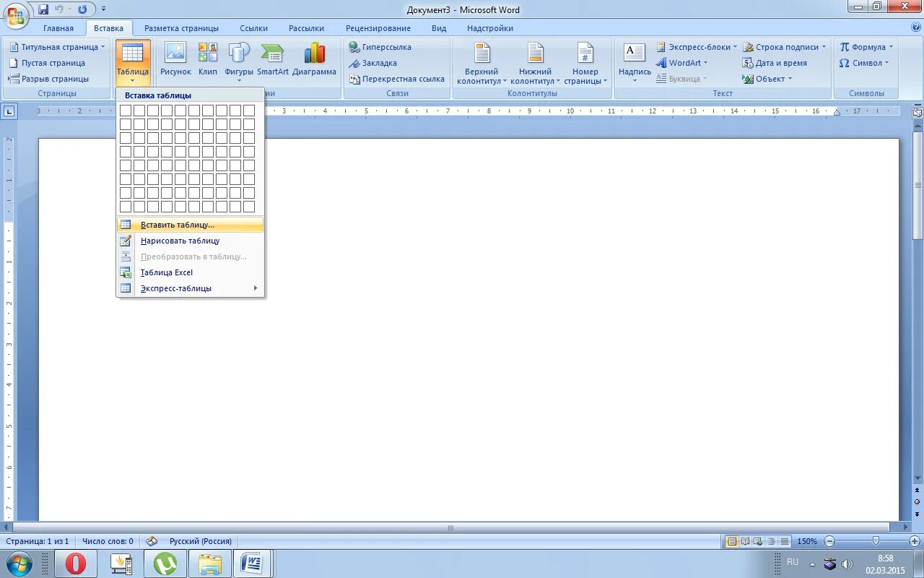924x578 pixels.
Task: Insert a Надпись text box
Action: (x=635, y=64)
